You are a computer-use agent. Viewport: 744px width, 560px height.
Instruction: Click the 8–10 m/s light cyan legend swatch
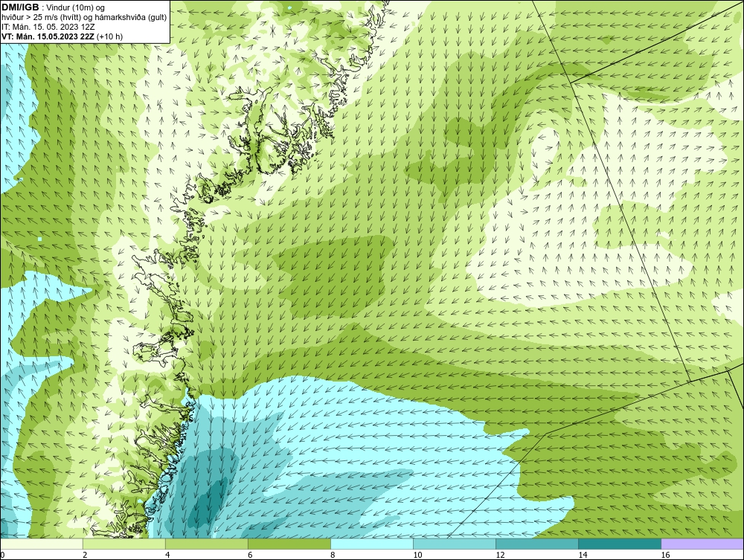click(x=371, y=544)
